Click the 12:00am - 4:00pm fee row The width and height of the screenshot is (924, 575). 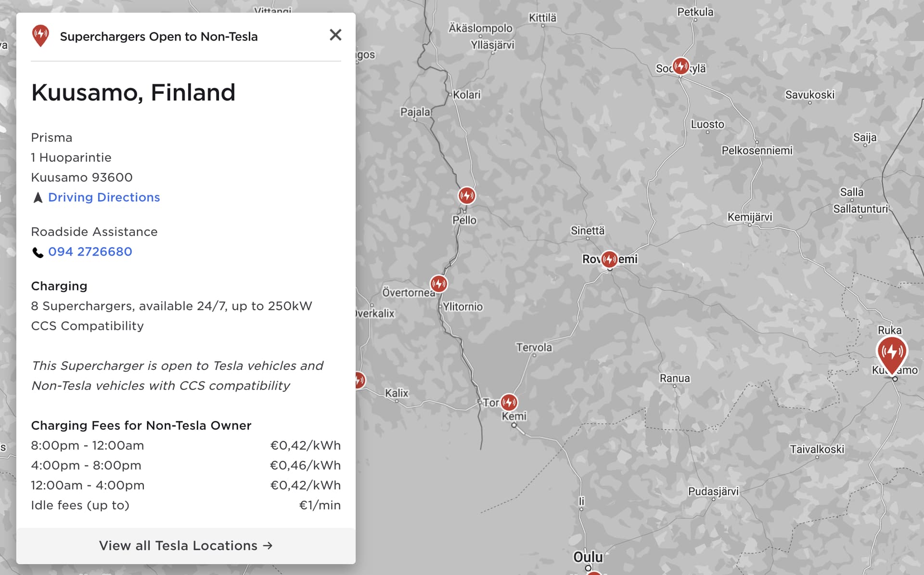pyautogui.click(x=186, y=485)
